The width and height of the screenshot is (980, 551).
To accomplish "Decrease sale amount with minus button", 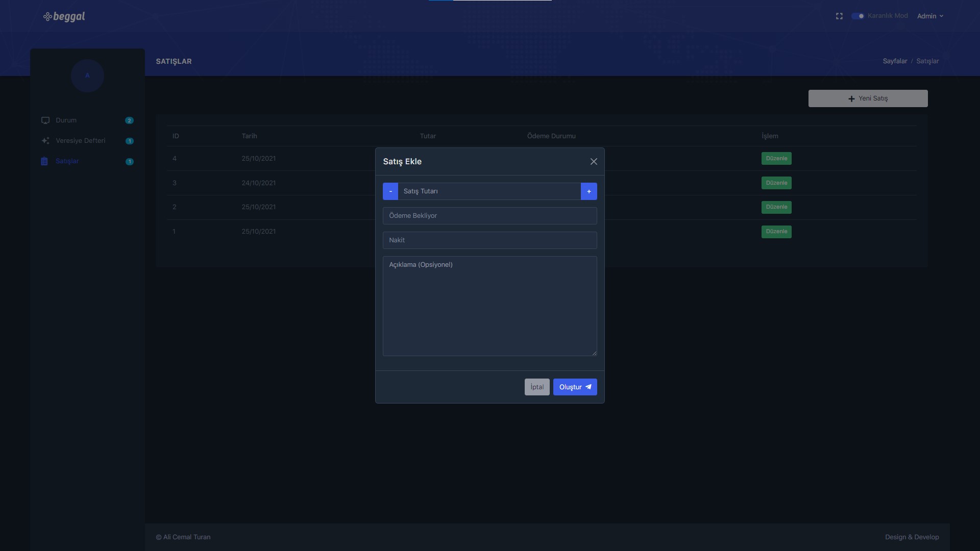I will (x=390, y=191).
